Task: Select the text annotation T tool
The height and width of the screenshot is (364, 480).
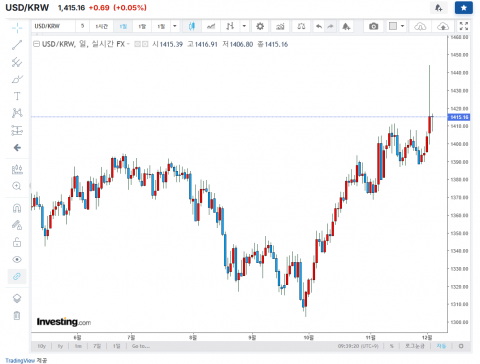Action: (x=17, y=96)
